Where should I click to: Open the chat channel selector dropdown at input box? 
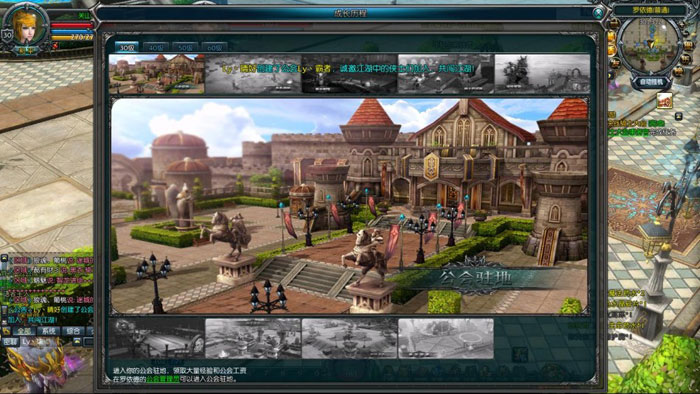coord(9,342)
